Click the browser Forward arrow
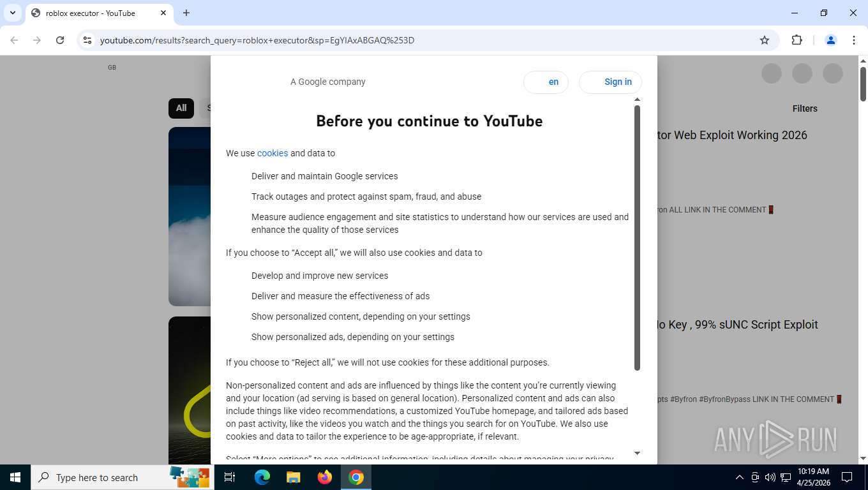This screenshot has width=868, height=490. (37, 40)
